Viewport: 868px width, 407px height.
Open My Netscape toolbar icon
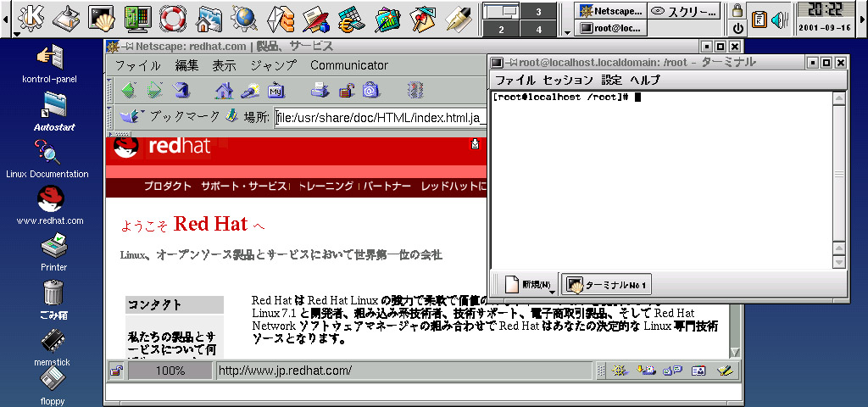point(275,89)
